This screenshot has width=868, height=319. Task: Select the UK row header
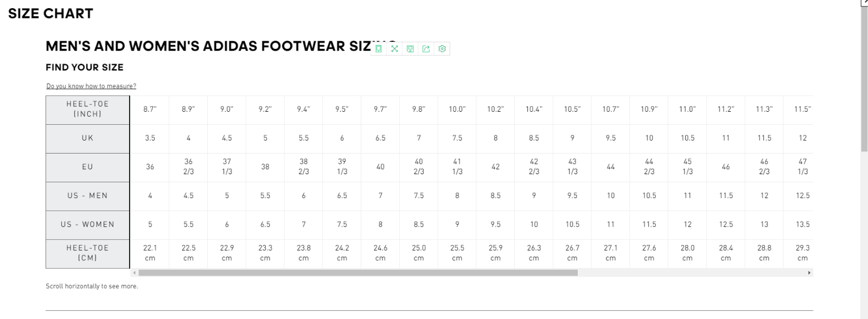(x=87, y=138)
